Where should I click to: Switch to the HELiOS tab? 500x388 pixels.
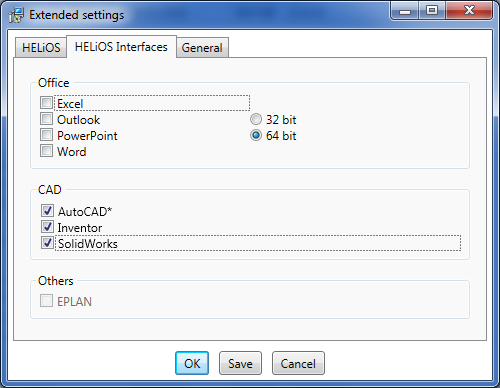coord(41,48)
